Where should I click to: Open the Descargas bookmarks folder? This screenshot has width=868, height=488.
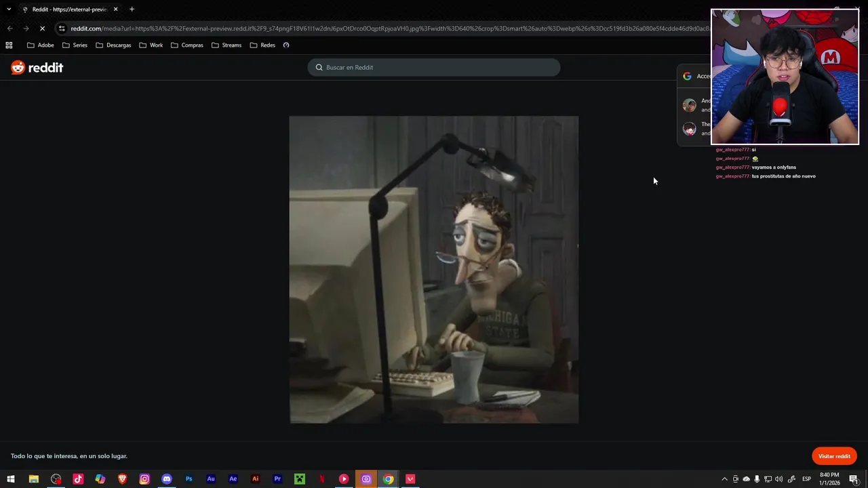point(113,45)
